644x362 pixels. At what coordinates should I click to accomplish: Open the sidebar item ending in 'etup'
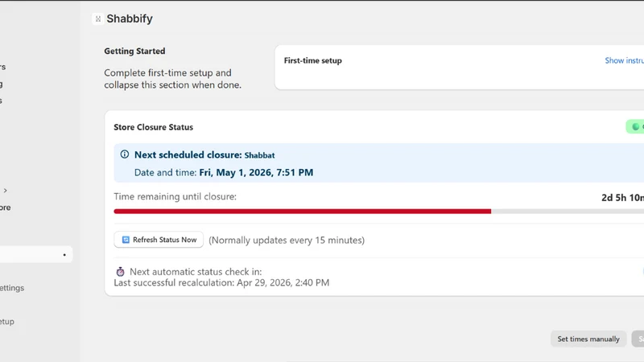[7, 322]
